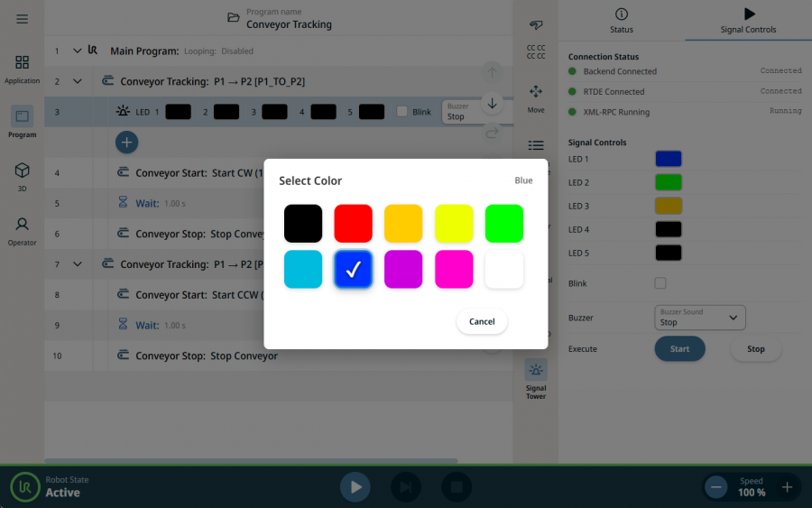Viewport: 812px width, 508px height.
Task: Collapse first Conveyor Tracking P1 → P2 node
Action: 78,81
